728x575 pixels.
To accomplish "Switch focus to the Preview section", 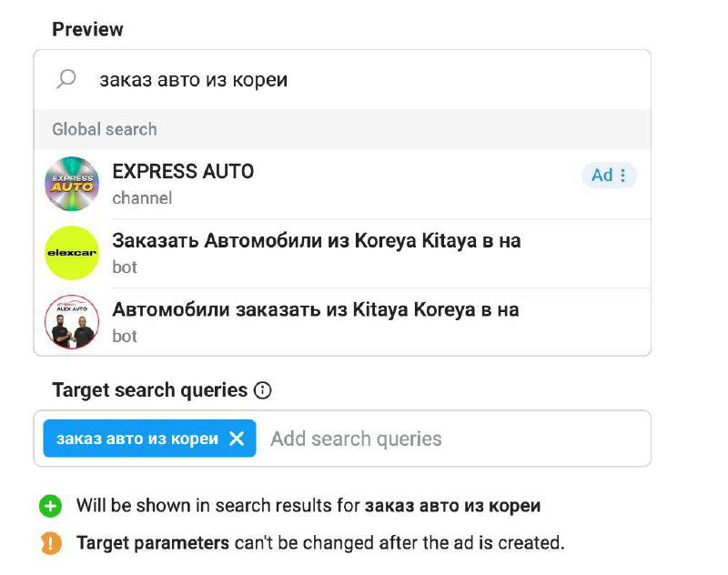I will pyautogui.click(x=87, y=28).
